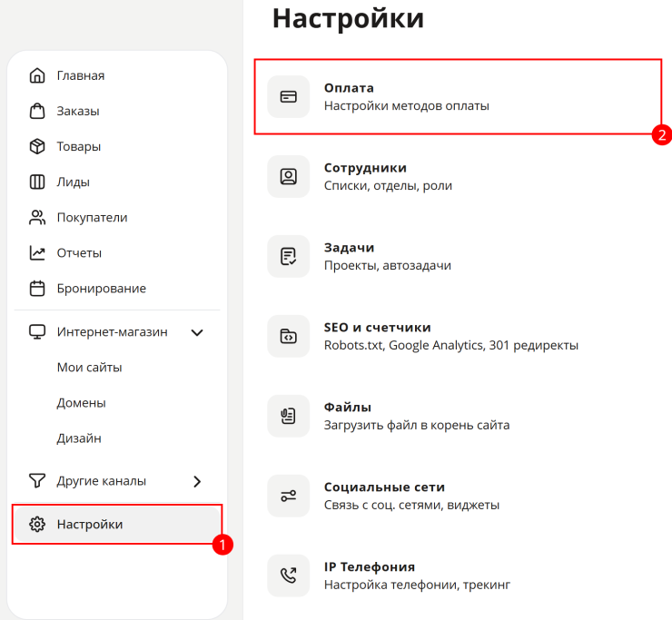Click the phone icon for IP Телефония
The image size is (672, 620).
(289, 576)
